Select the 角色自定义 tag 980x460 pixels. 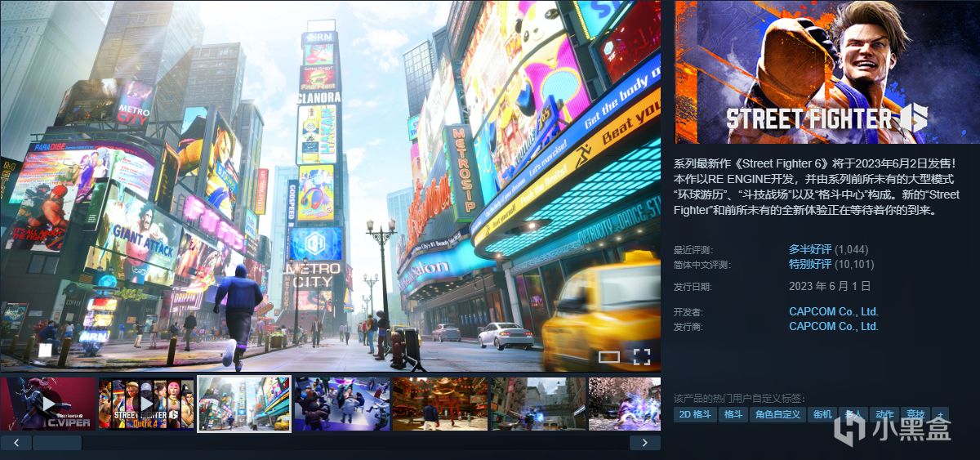(x=777, y=415)
